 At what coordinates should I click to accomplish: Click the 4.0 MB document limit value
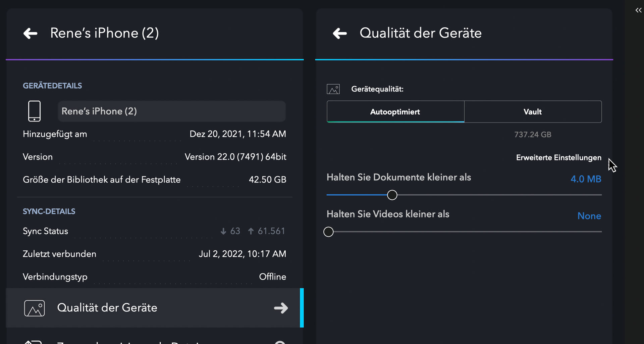click(586, 179)
